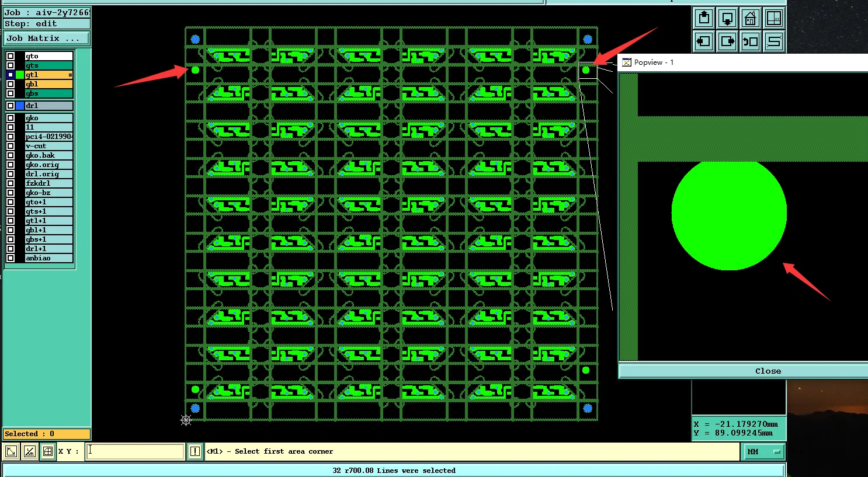
Task: Select the drl layer name
Action: pos(49,106)
